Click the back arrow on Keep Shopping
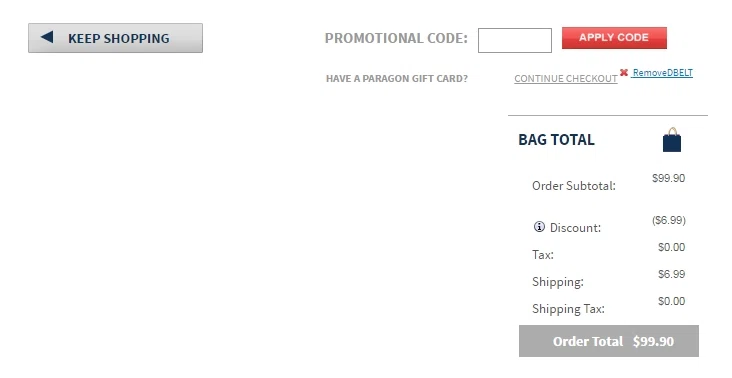Image resolution: width=732 pixels, height=378 pixels. pos(47,37)
